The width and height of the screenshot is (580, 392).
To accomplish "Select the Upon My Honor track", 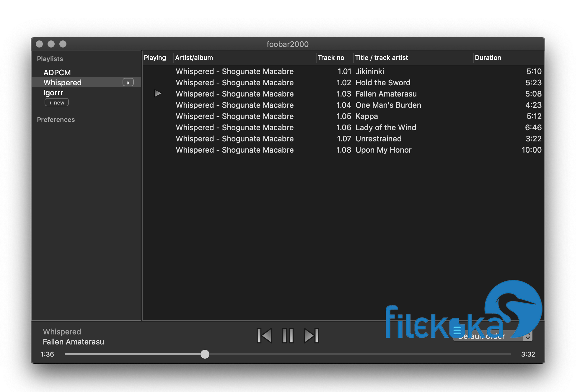I will pos(343,150).
